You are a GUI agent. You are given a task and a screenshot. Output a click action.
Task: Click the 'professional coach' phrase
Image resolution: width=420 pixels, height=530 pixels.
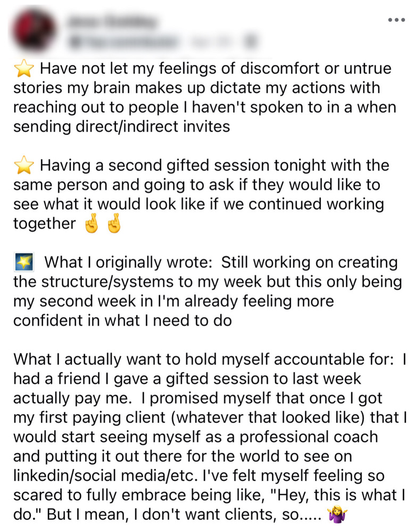coord(309,437)
